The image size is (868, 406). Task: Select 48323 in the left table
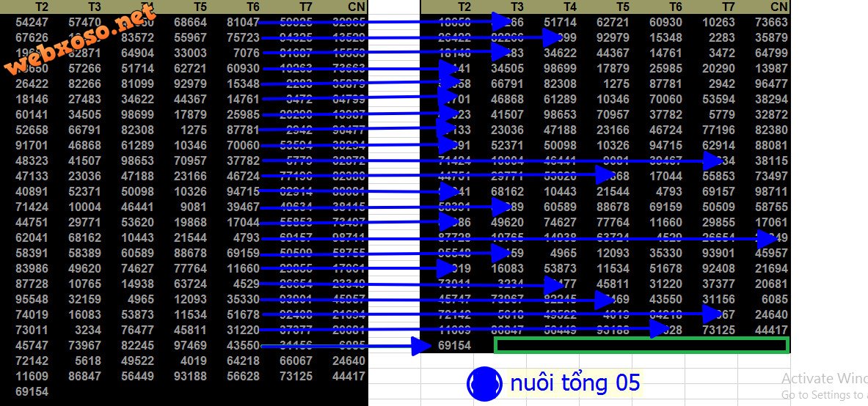(32, 161)
